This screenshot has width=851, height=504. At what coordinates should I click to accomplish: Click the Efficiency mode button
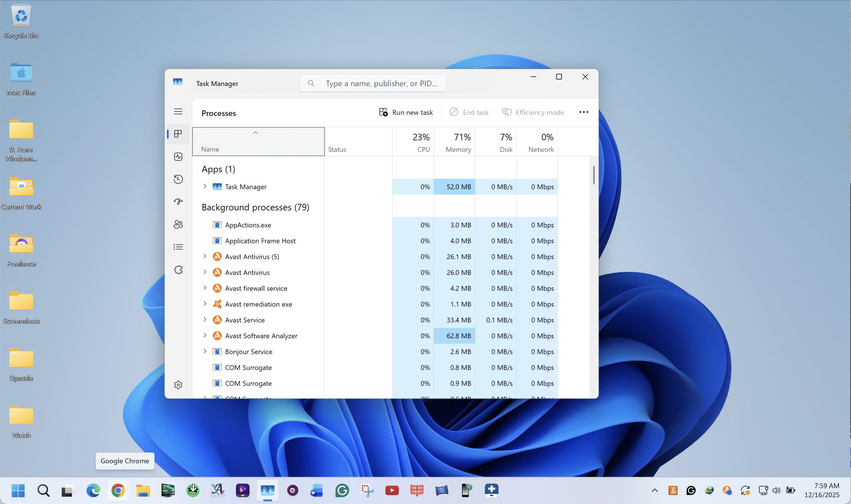(x=533, y=112)
